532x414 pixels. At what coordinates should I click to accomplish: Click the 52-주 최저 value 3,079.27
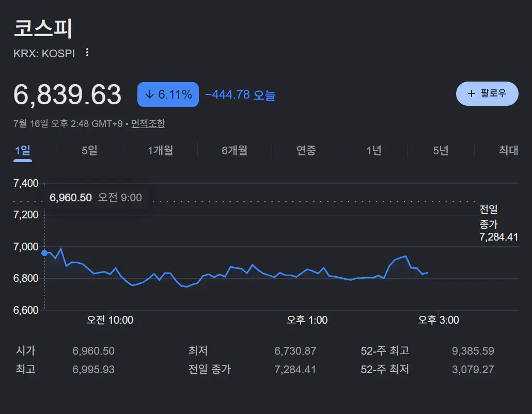click(473, 369)
